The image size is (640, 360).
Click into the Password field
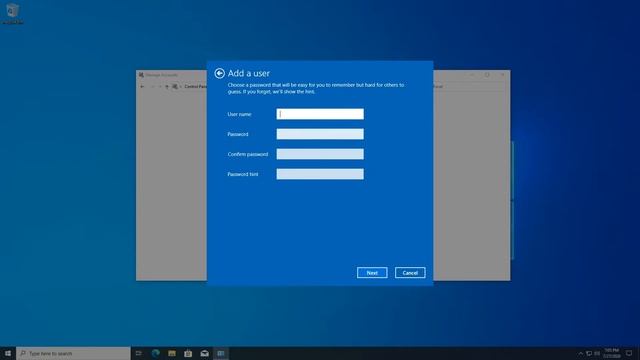[x=320, y=134]
